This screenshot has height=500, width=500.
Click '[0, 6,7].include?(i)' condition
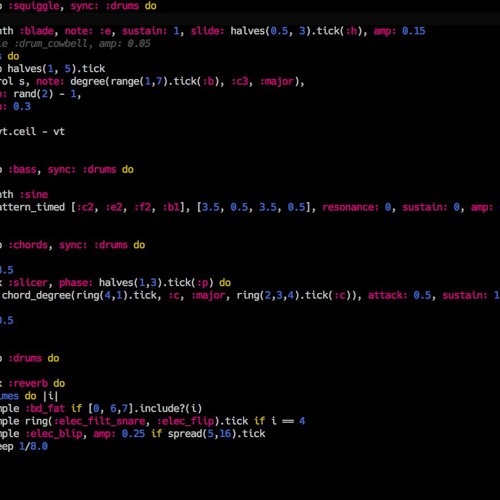145,409
